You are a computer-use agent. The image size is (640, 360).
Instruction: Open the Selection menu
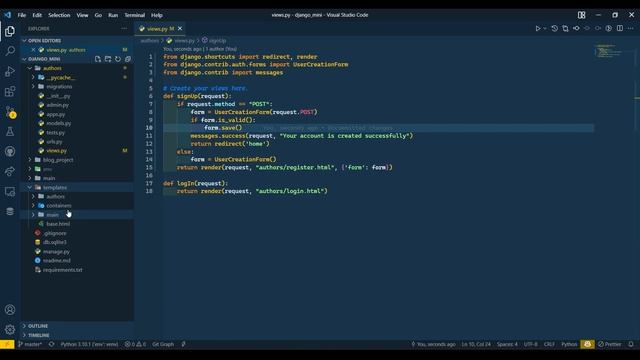pos(59,15)
